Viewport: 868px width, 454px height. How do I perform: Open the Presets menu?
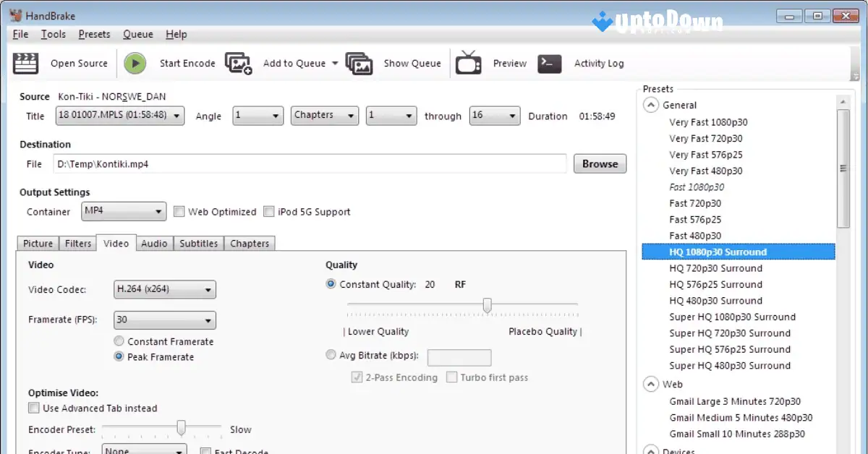pos(94,34)
